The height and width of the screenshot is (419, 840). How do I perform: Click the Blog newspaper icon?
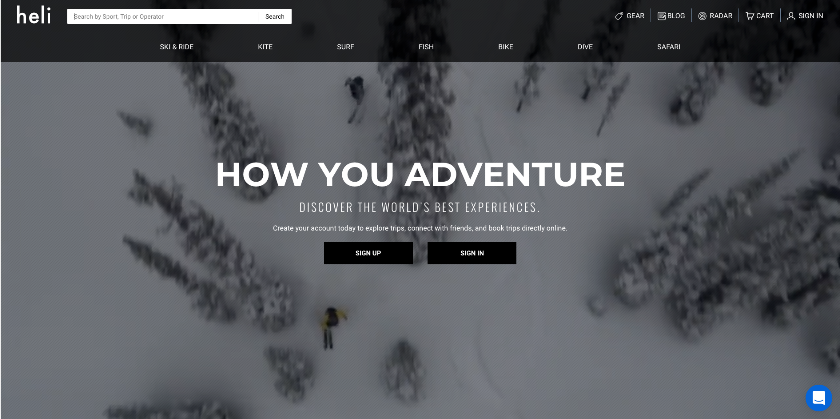coord(662,16)
